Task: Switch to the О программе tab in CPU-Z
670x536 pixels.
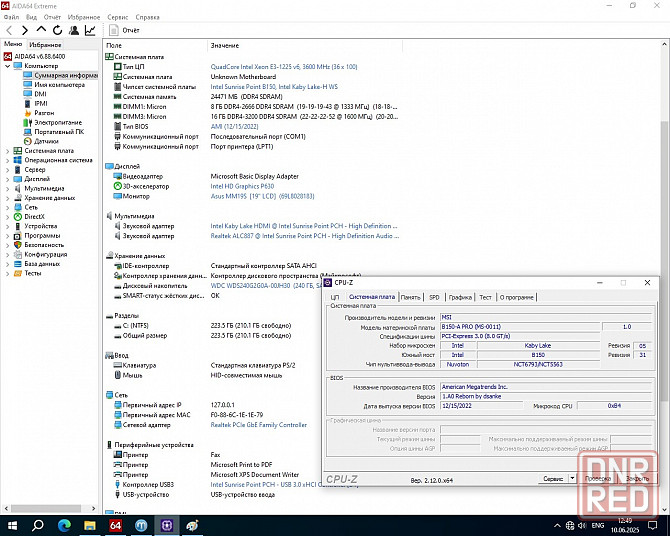Action: pyautogui.click(x=517, y=297)
